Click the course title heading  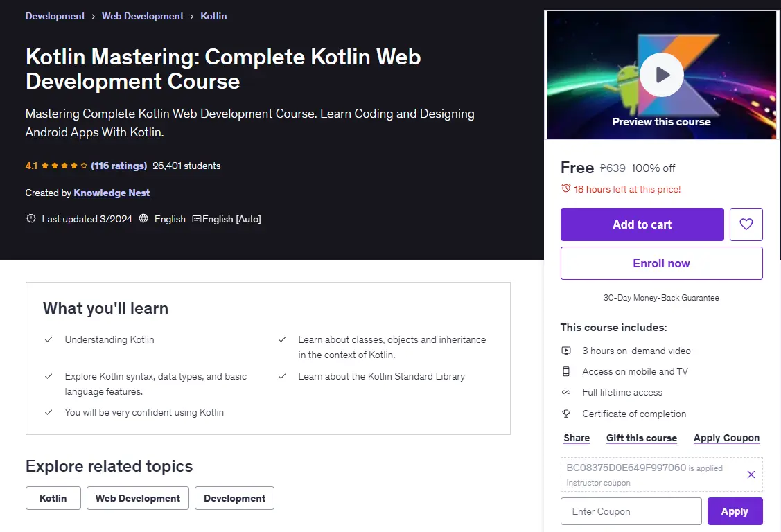click(x=223, y=69)
